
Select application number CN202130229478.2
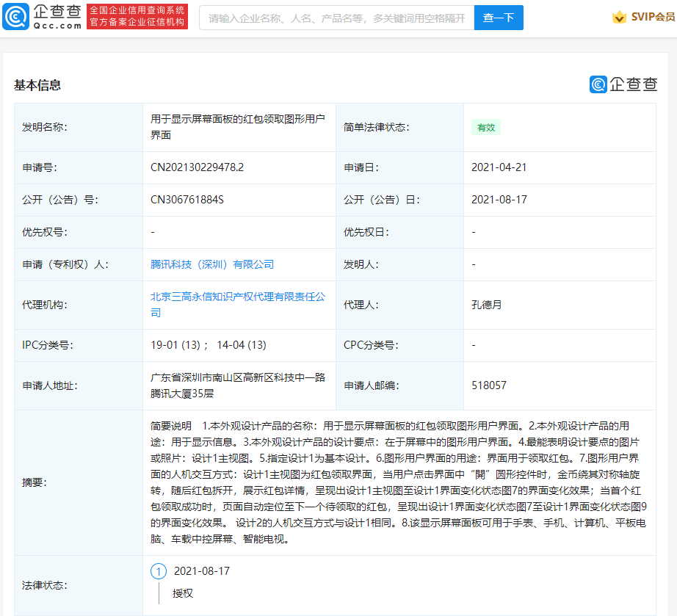pyautogui.click(x=197, y=167)
